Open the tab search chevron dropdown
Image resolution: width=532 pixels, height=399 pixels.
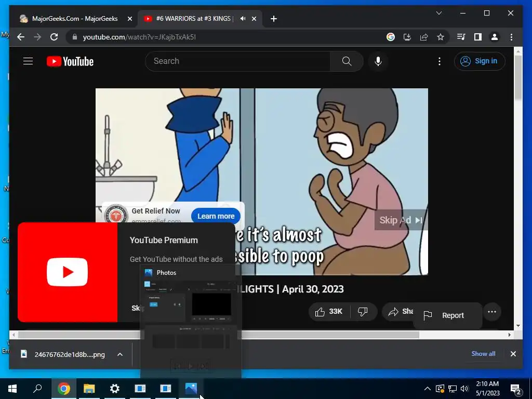pyautogui.click(x=438, y=13)
